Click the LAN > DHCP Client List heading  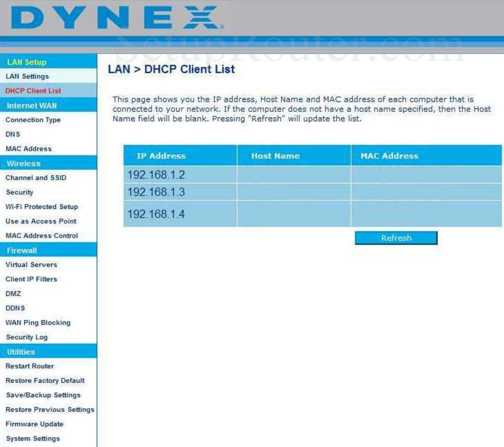coord(171,69)
